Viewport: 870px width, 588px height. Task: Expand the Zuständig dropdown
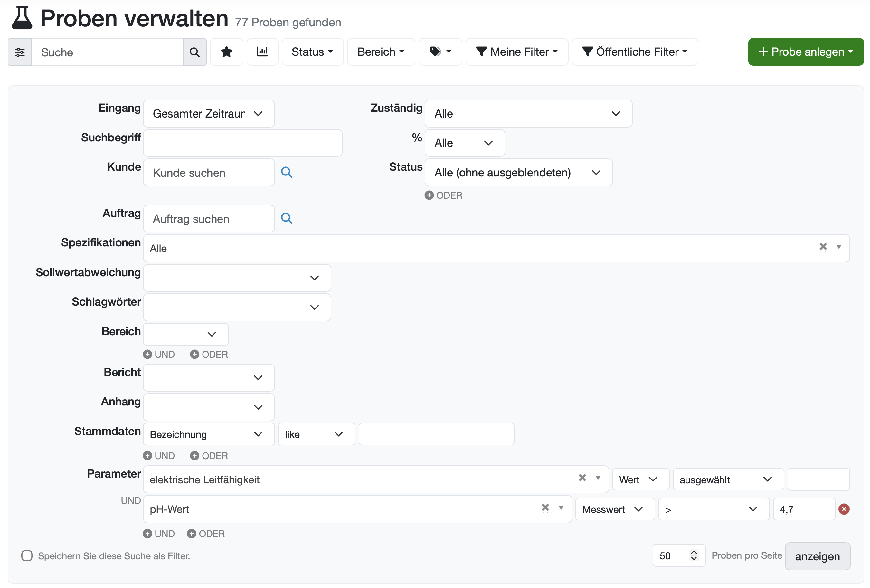click(x=528, y=113)
